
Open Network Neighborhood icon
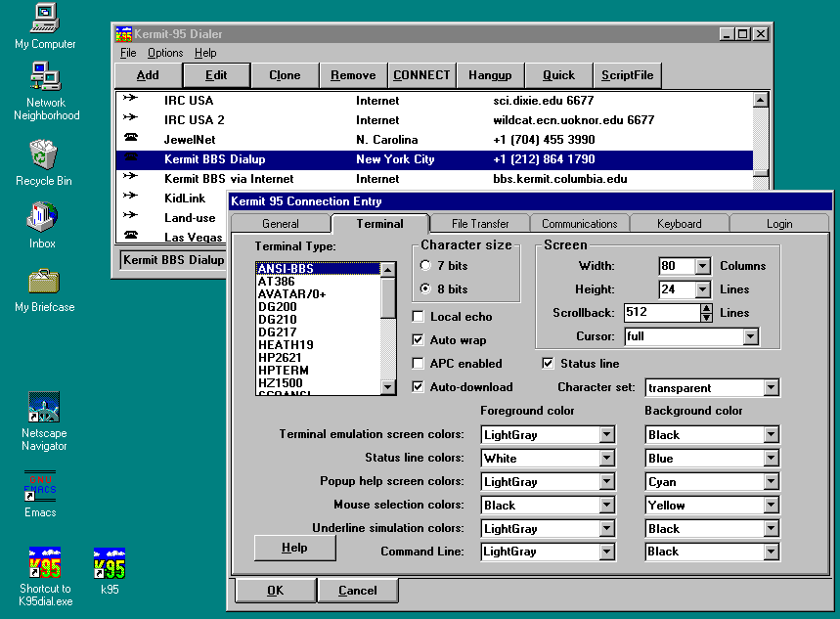tap(46, 76)
